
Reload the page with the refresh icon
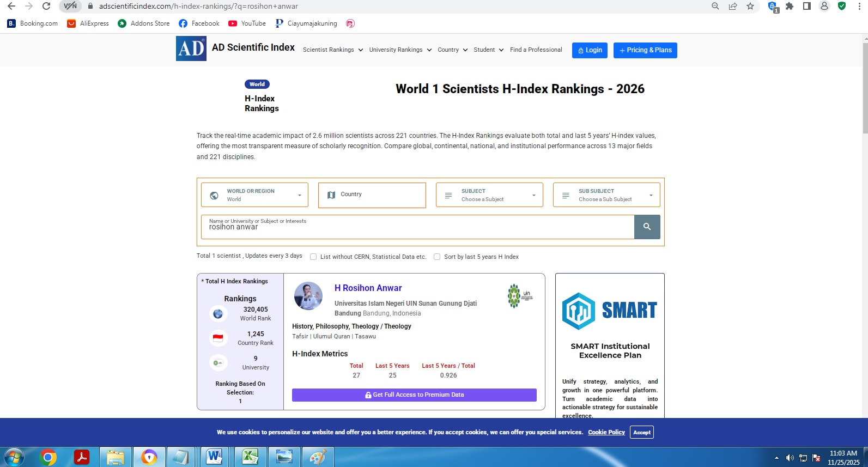tap(46, 6)
